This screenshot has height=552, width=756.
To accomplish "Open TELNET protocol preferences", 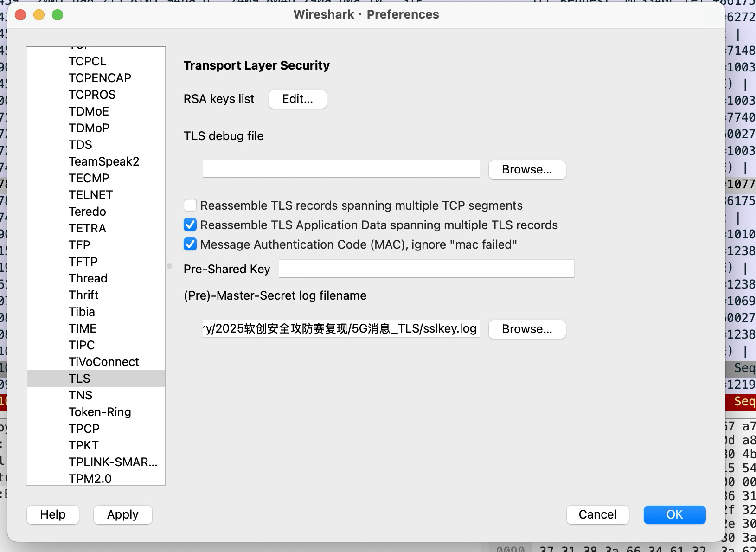I will (x=96, y=195).
